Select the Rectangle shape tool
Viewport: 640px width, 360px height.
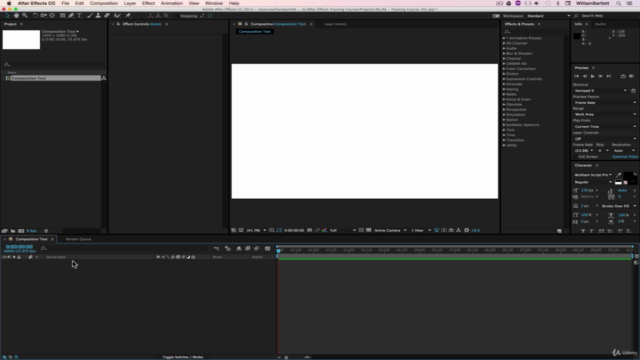coord(62,16)
